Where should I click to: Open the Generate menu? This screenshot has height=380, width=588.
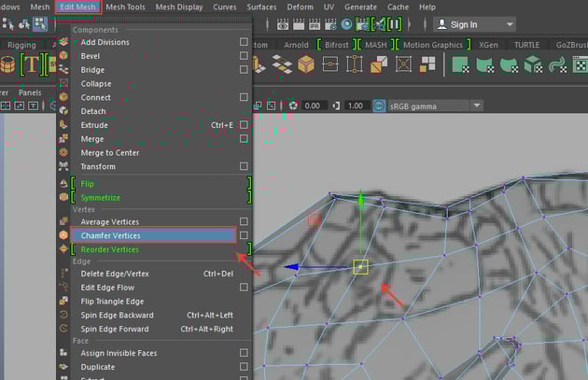tap(360, 7)
